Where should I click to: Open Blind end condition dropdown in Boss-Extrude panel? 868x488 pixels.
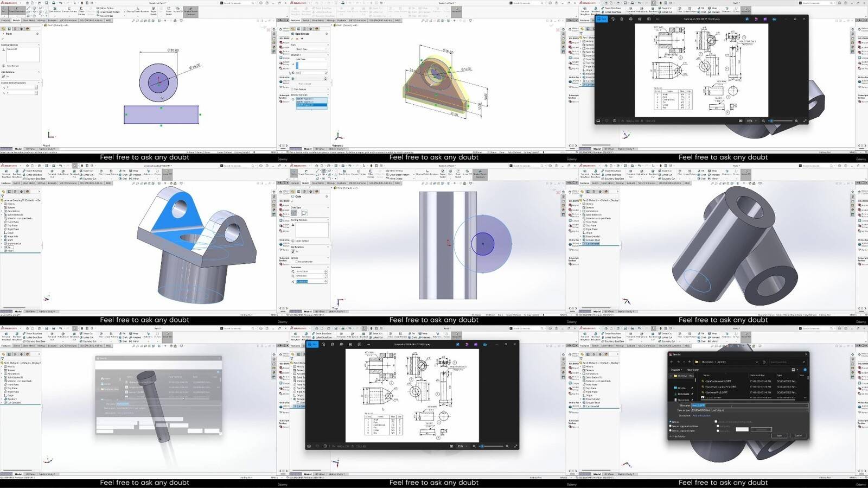[x=311, y=59]
